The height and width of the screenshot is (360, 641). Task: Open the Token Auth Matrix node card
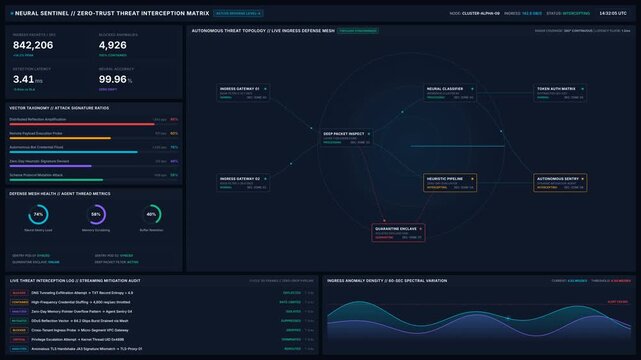560,93
